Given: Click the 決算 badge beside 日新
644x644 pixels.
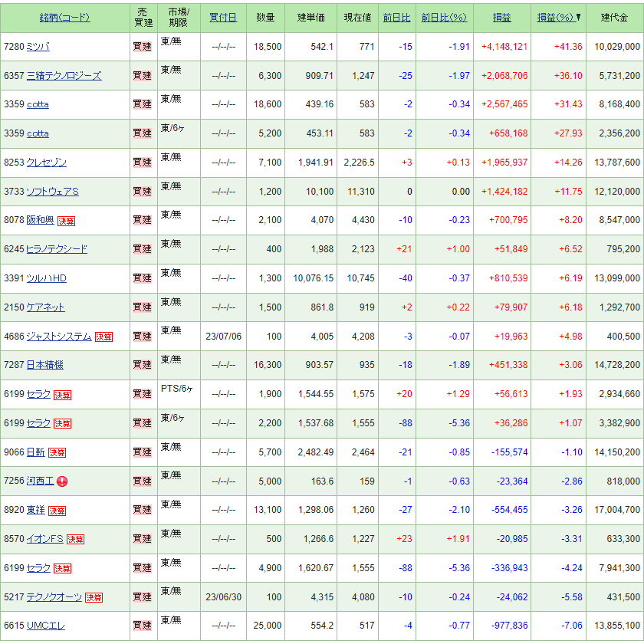Looking at the screenshot, I should pos(57,452).
